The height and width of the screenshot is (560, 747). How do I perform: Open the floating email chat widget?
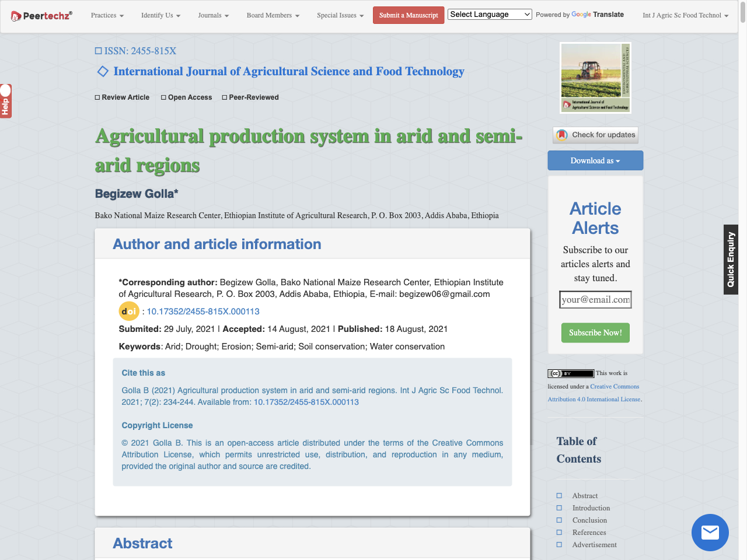coord(710,532)
